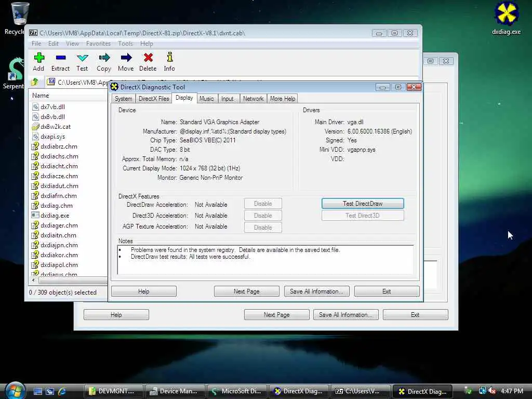
Task: Open the Favorites menu in 7-Zip
Action: point(98,44)
